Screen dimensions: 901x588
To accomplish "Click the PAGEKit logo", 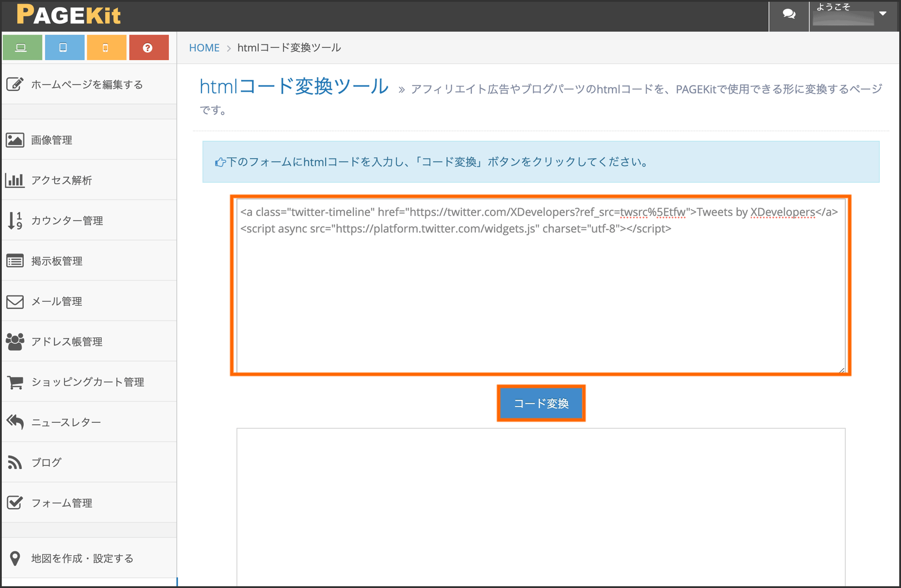I will coord(69,15).
